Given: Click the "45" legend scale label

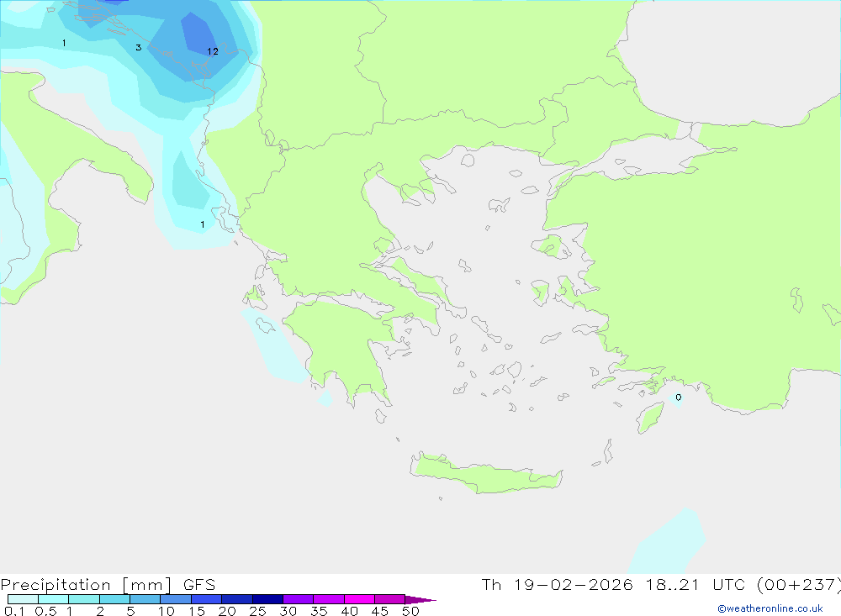Looking at the screenshot, I should 380,611.
